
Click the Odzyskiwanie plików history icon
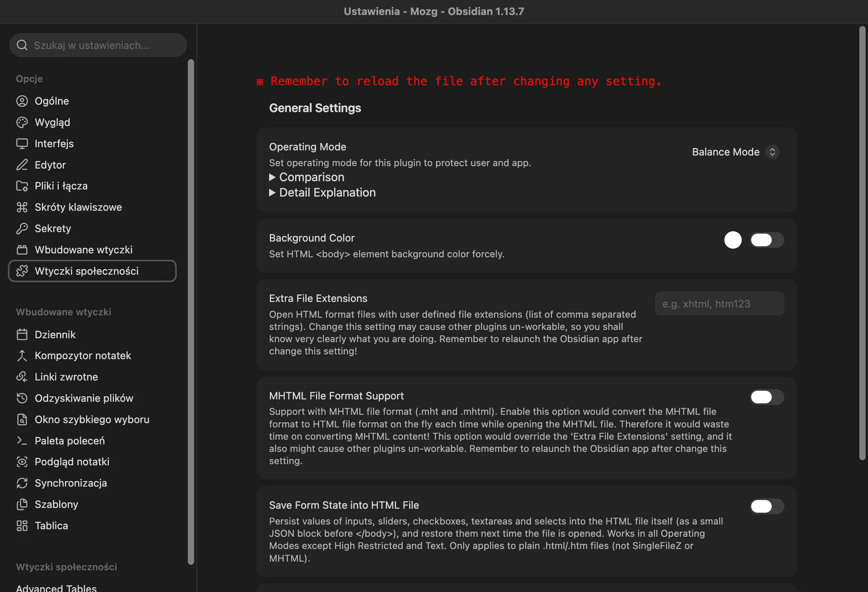pos(22,398)
